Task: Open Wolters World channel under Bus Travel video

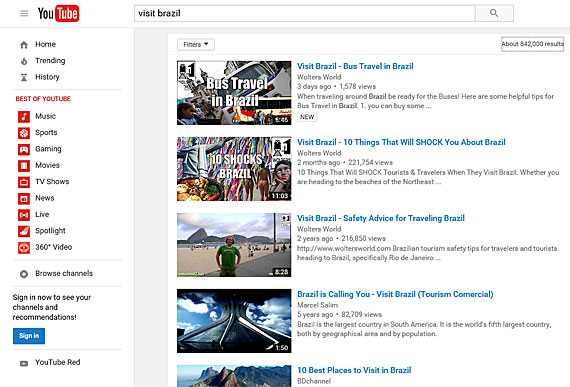Action: pyautogui.click(x=319, y=77)
